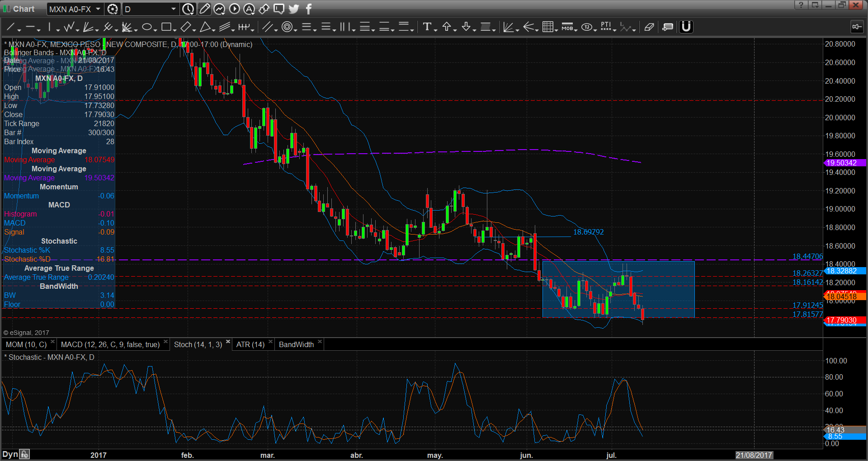Select the grid table tool
The height and width of the screenshot is (461, 868).
click(547, 27)
